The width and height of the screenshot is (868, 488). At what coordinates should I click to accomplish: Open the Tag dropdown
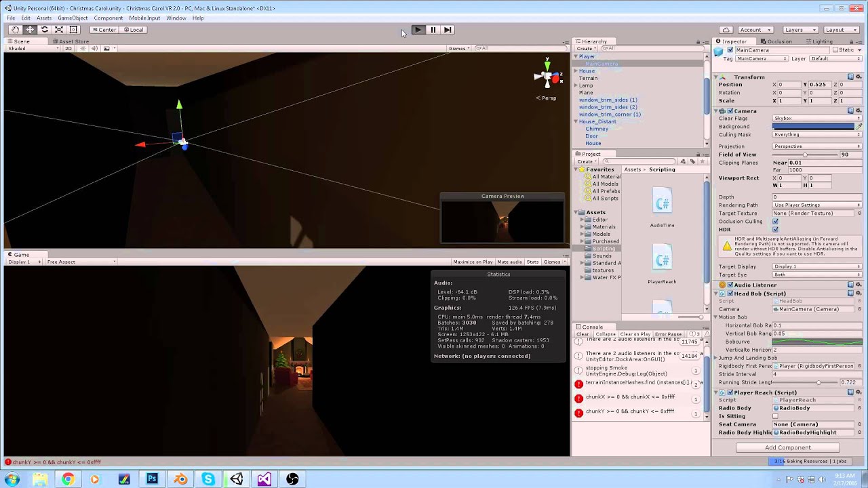click(x=762, y=59)
